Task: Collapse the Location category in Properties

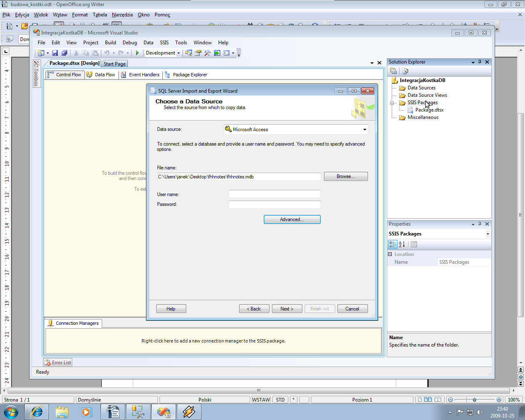Action: 390,254
